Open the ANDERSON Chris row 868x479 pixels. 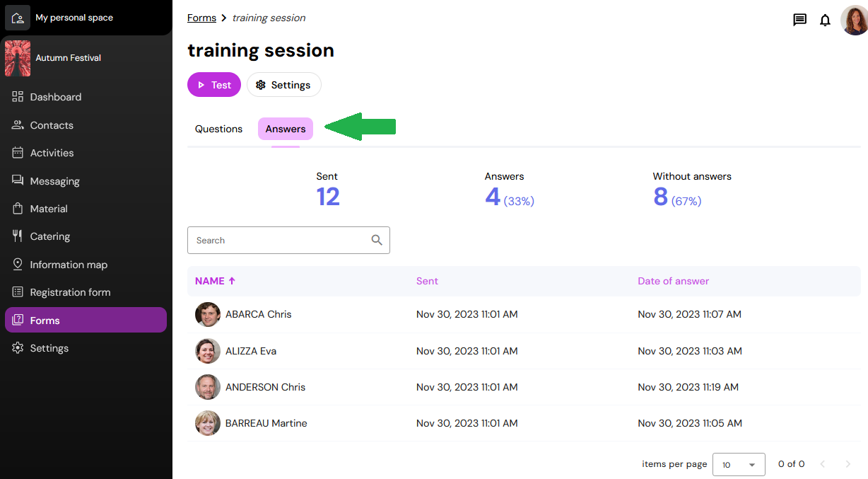click(x=524, y=387)
